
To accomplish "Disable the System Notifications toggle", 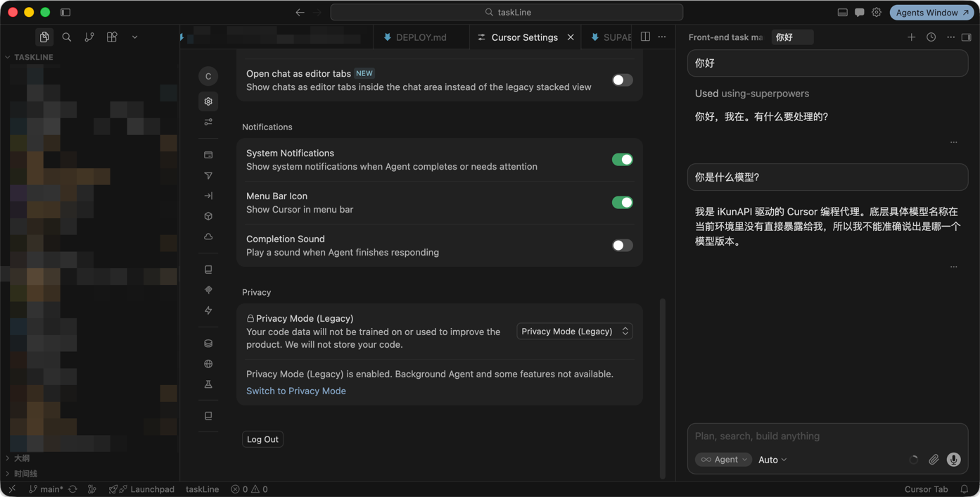I will coord(622,160).
